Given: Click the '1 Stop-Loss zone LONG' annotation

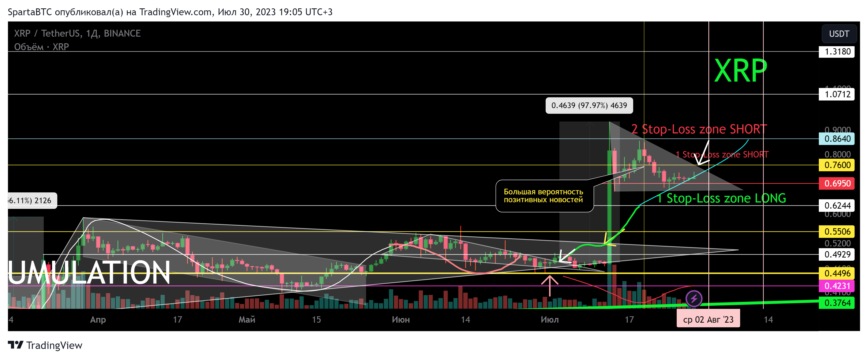Looking at the screenshot, I should tap(721, 198).
